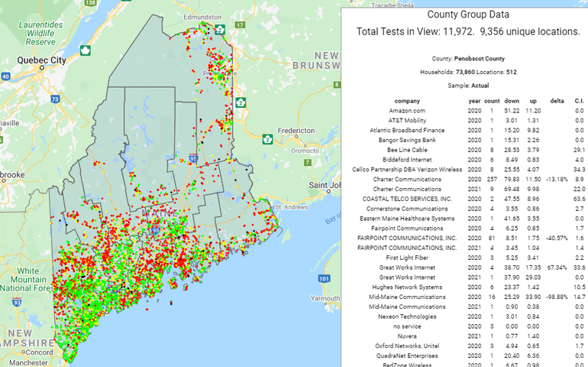Click the Trans-Canada marker beside Quebec City
588x367 pixels.
[86, 51]
